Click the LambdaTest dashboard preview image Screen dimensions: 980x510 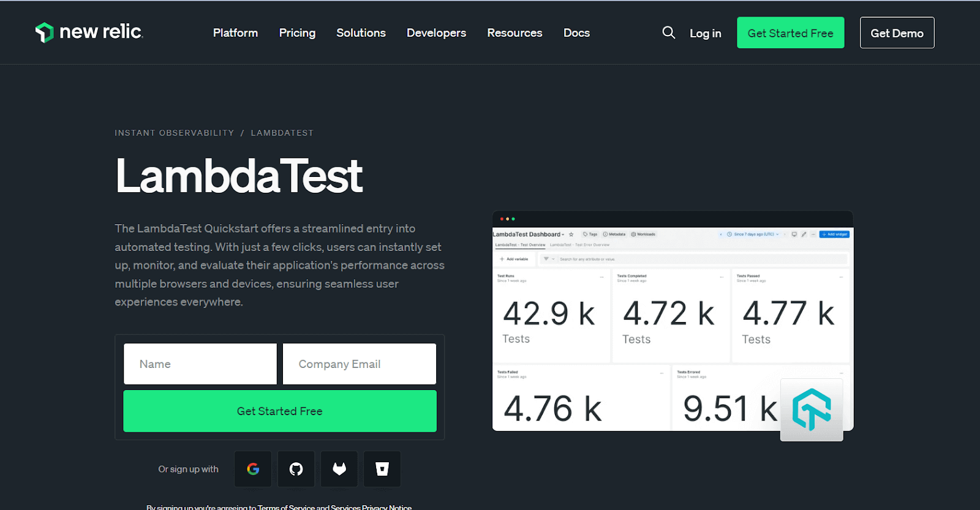[673, 321]
